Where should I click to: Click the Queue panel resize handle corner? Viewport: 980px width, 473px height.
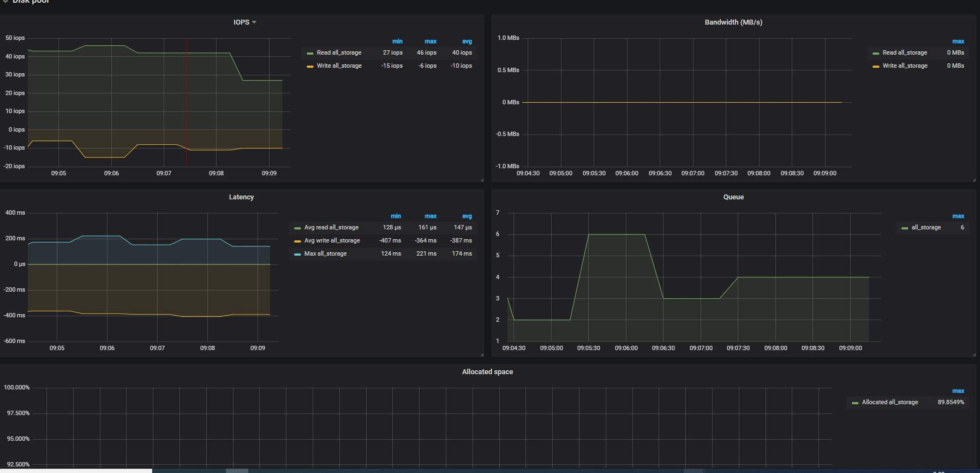click(974, 354)
